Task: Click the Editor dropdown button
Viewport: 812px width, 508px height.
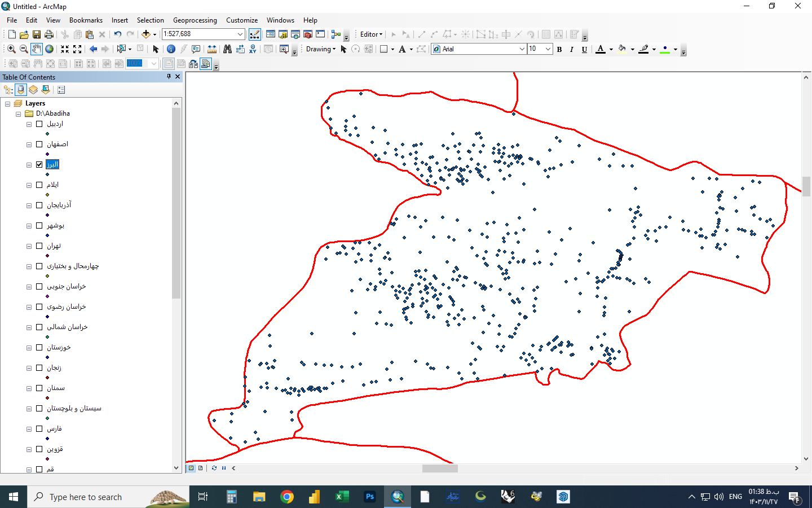Action: pyautogui.click(x=371, y=34)
